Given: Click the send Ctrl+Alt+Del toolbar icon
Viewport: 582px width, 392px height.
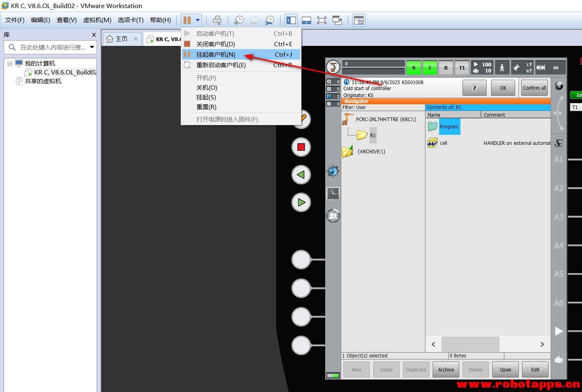Looking at the screenshot, I should (x=217, y=20).
